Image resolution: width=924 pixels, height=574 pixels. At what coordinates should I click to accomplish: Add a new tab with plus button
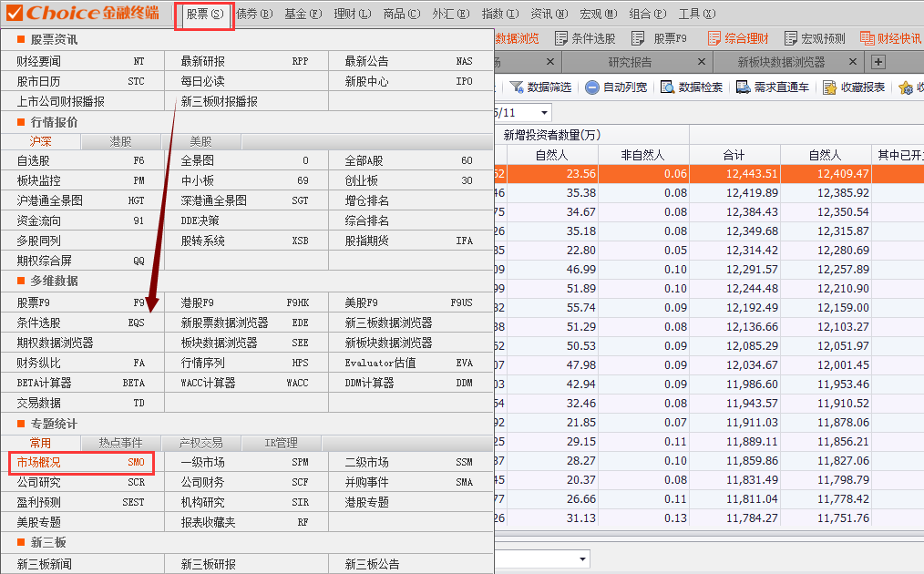coord(878,62)
